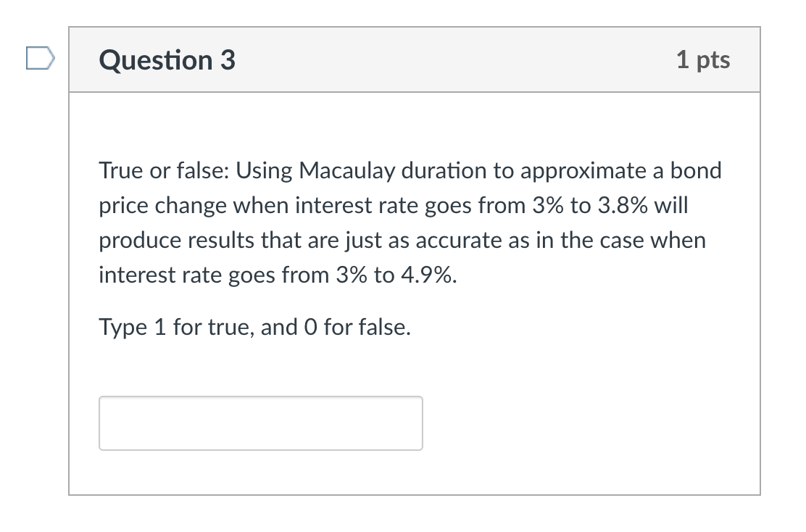Click the answer box border
The height and width of the screenshot is (532, 806).
[261, 397]
